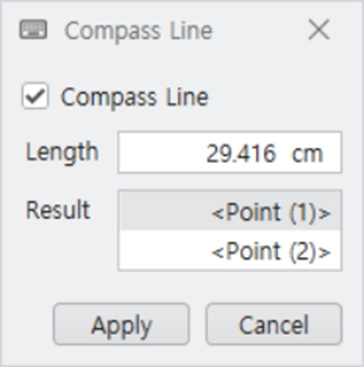
Task: Select the <Point (2)> result entry
Action: click(x=230, y=250)
